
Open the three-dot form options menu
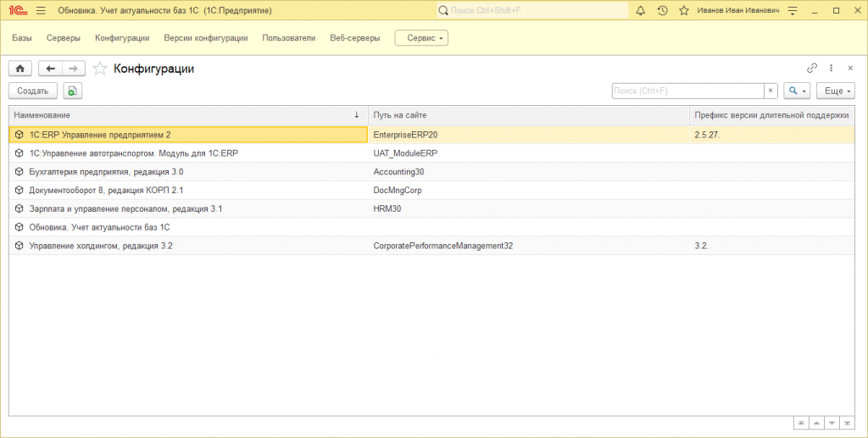pyautogui.click(x=831, y=68)
